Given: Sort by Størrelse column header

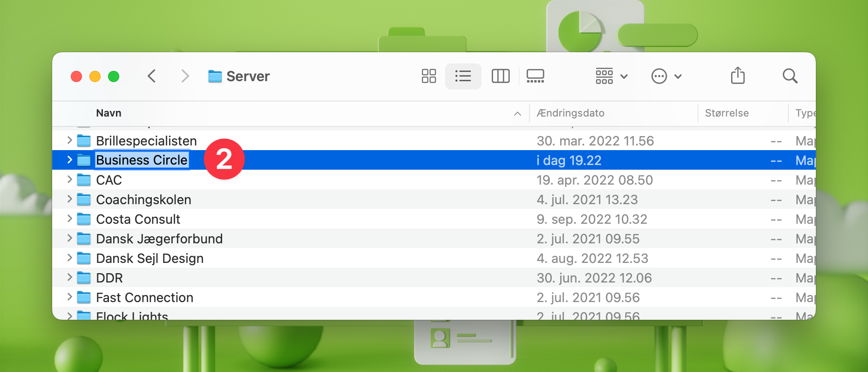Looking at the screenshot, I should 726,113.
